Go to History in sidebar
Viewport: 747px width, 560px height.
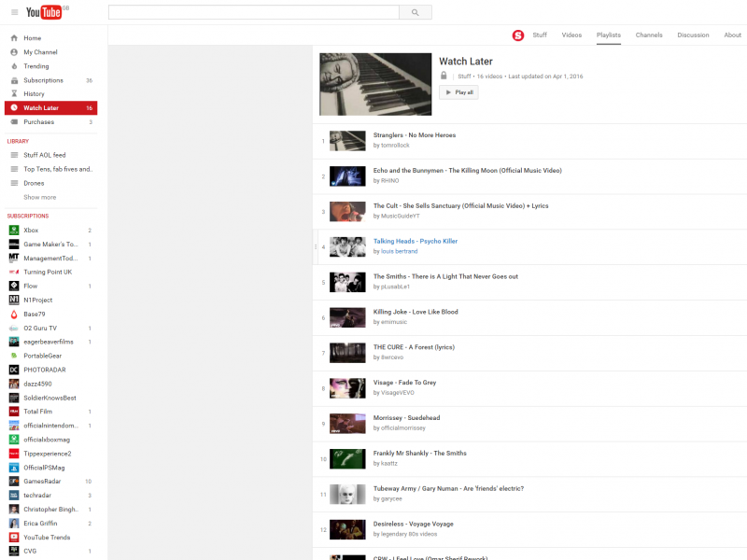tap(34, 94)
